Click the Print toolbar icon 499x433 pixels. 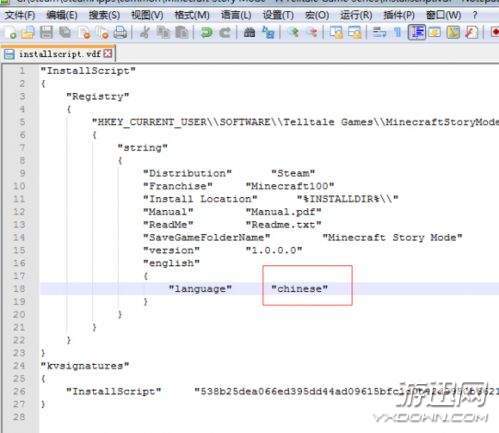pyautogui.click(x=120, y=32)
